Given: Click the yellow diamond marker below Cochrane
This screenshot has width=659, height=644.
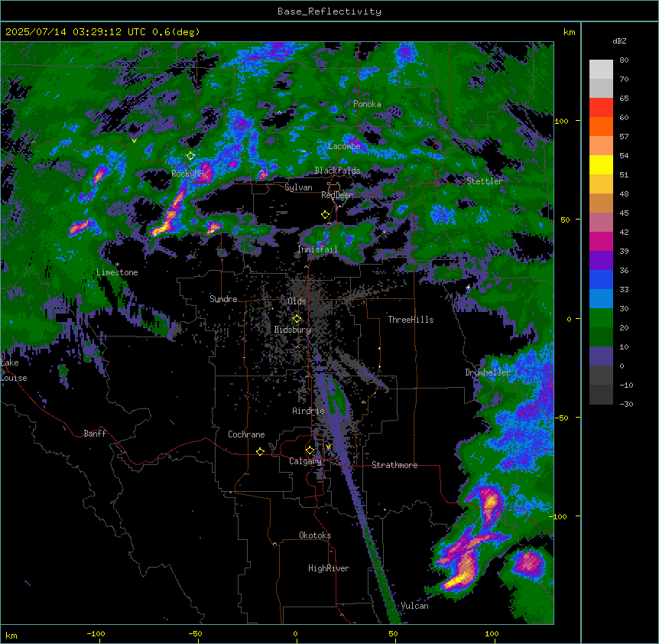Looking at the screenshot, I should tap(260, 451).
